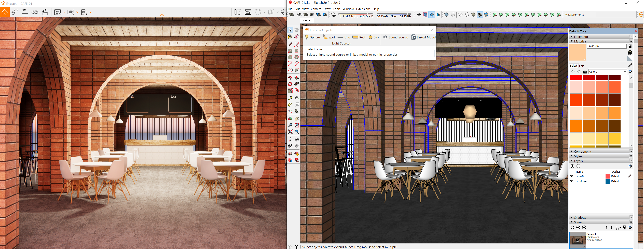Open the Camera menu
Screen dimensions: 644x249
coord(316,9)
